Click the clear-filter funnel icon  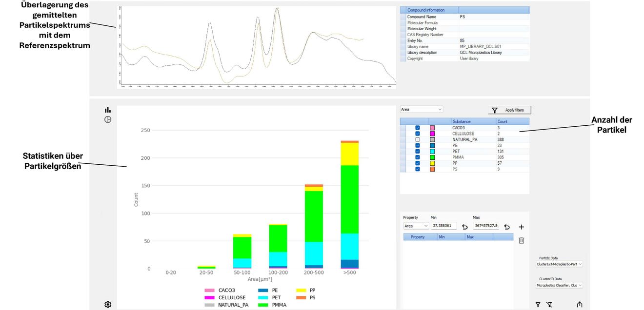pyautogui.click(x=549, y=305)
